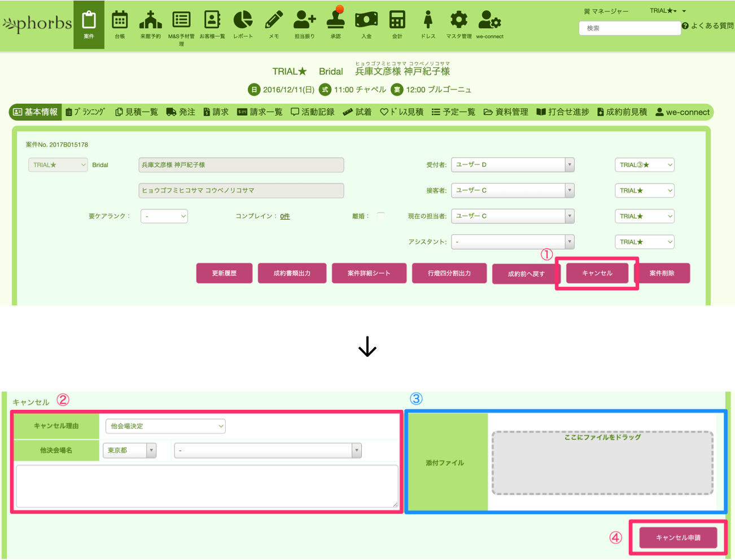Expand the 接客者 ユーザー C dropdown
Image resolution: width=735 pixels, height=560 pixels.
pyautogui.click(x=513, y=190)
